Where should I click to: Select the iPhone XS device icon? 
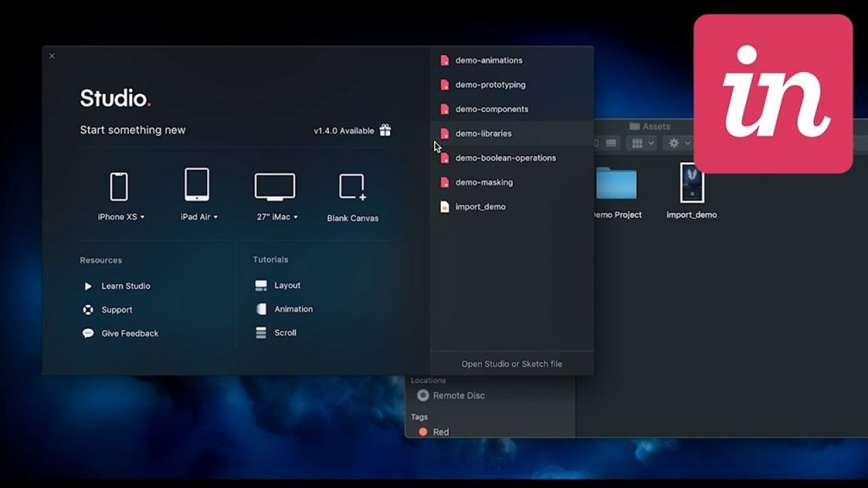[x=119, y=186]
